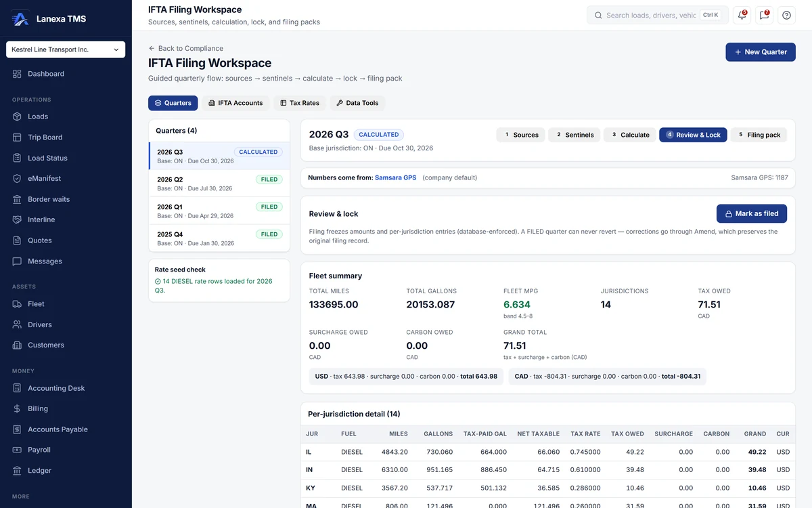The height and width of the screenshot is (508, 812).
Task: Click the Fleet truck icon
Action: click(x=17, y=304)
